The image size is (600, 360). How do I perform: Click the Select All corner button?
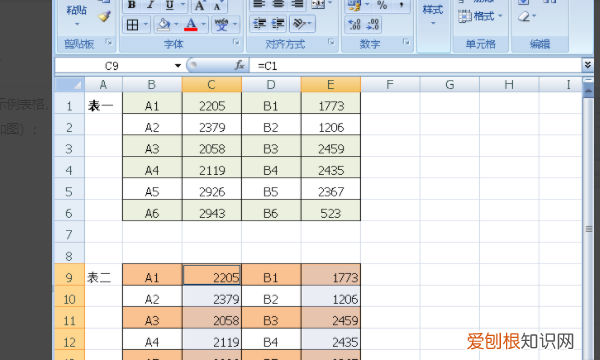69,85
